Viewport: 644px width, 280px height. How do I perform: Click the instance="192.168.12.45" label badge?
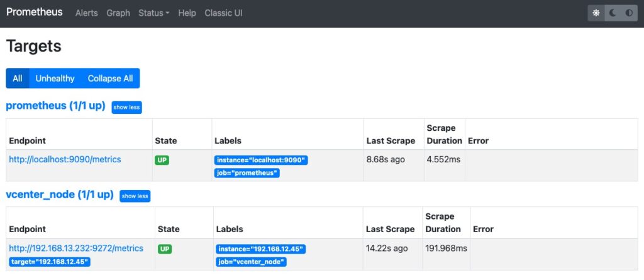click(x=261, y=249)
